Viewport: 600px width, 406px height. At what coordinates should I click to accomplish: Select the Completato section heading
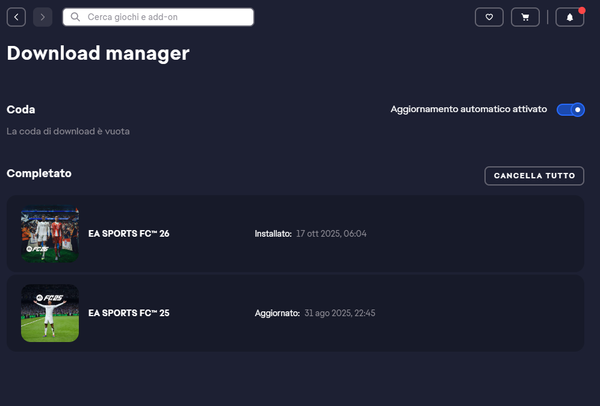coord(39,174)
